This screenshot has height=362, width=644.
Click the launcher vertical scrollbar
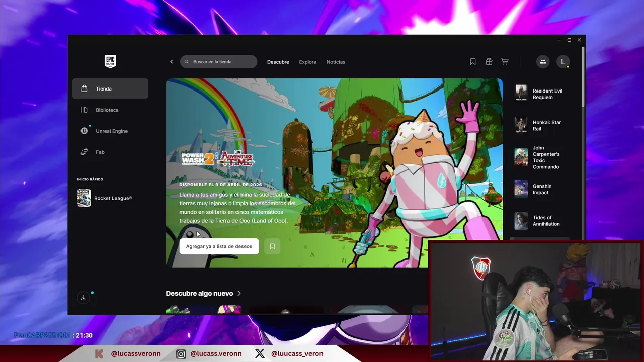(583, 76)
